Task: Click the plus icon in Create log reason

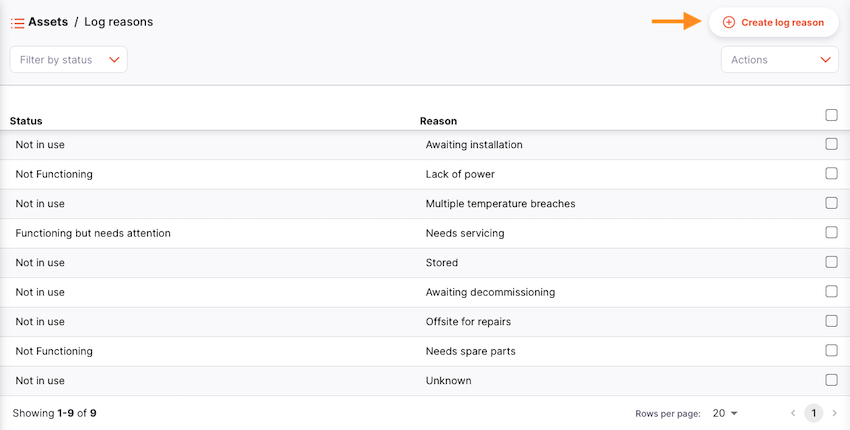Action: (x=728, y=22)
